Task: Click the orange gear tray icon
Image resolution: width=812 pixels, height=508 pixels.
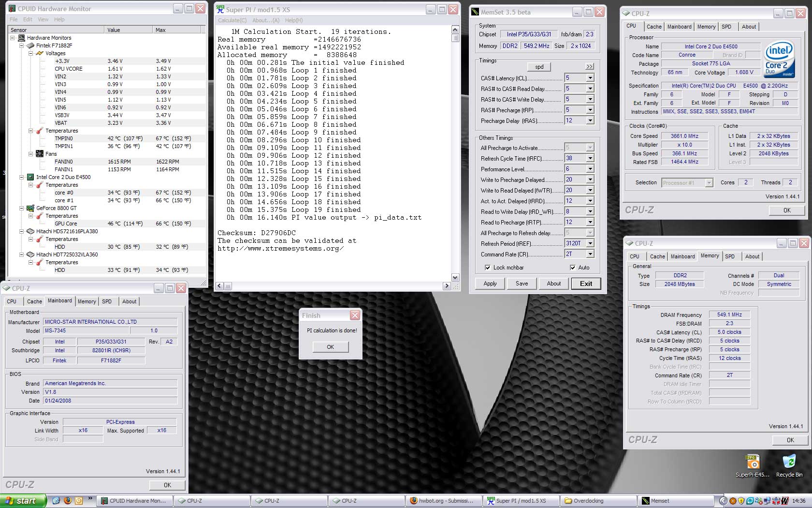Action: [x=733, y=501]
